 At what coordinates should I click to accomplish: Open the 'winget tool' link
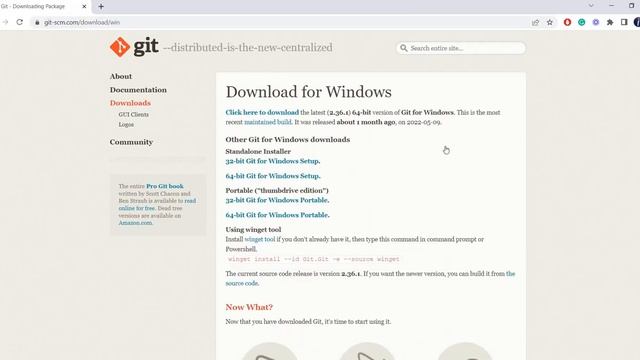click(260, 239)
